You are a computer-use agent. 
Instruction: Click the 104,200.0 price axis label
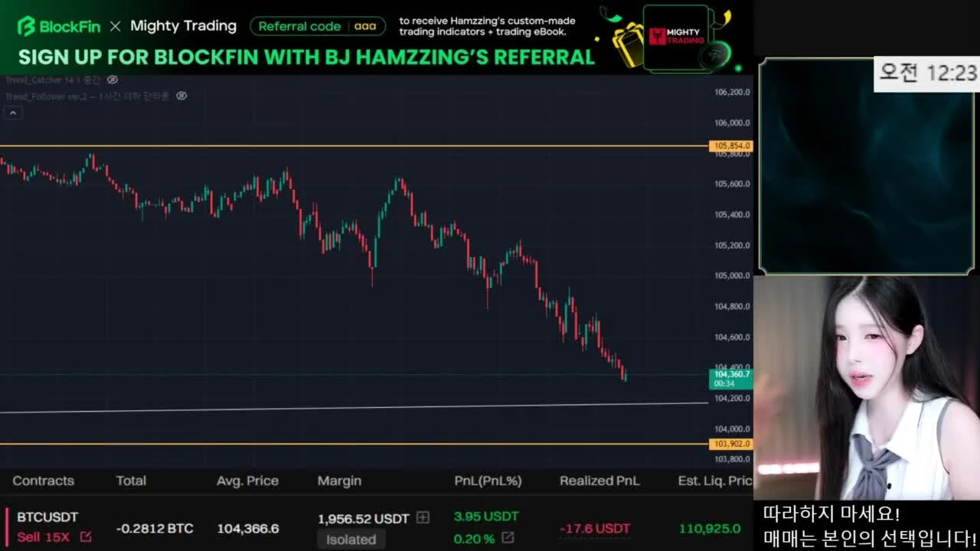click(732, 398)
